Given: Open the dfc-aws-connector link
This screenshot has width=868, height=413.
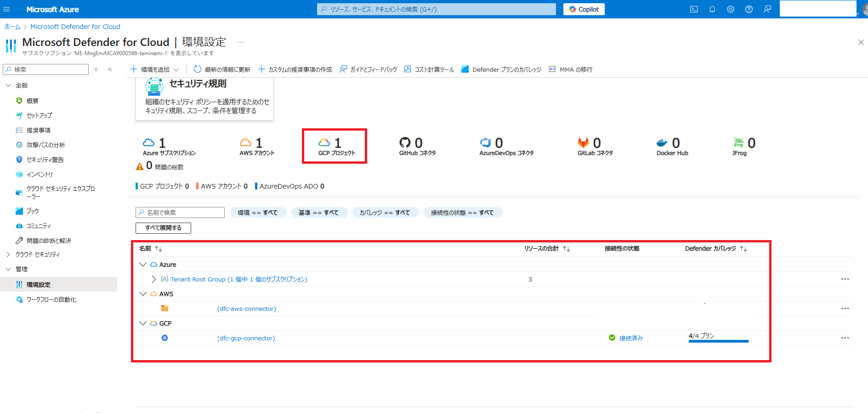Looking at the screenshot, I should pos(247,309).
